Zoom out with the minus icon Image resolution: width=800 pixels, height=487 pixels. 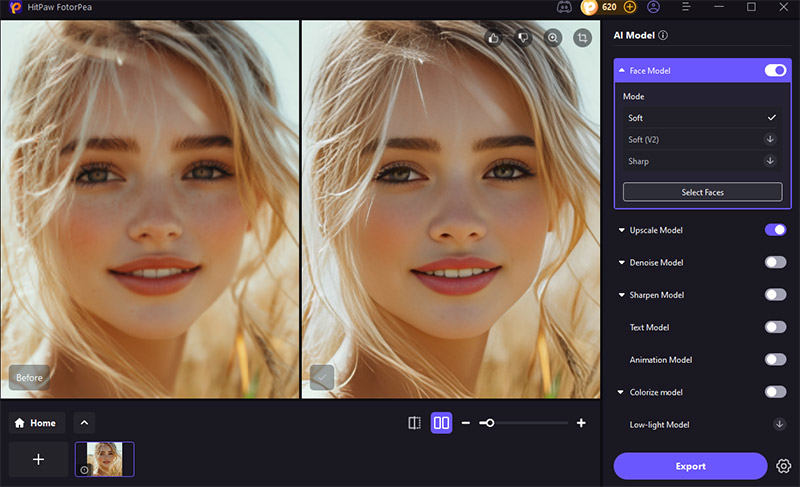click(x=465, y=423)
